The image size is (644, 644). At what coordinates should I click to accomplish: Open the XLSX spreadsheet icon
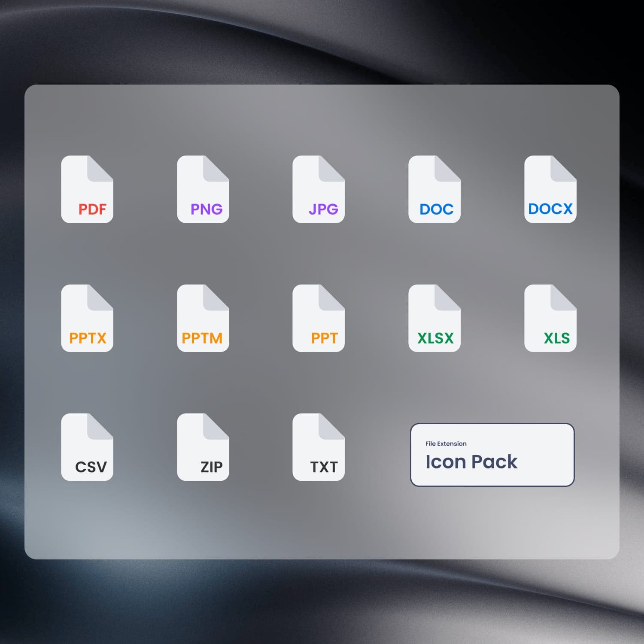tap(434, 319)
